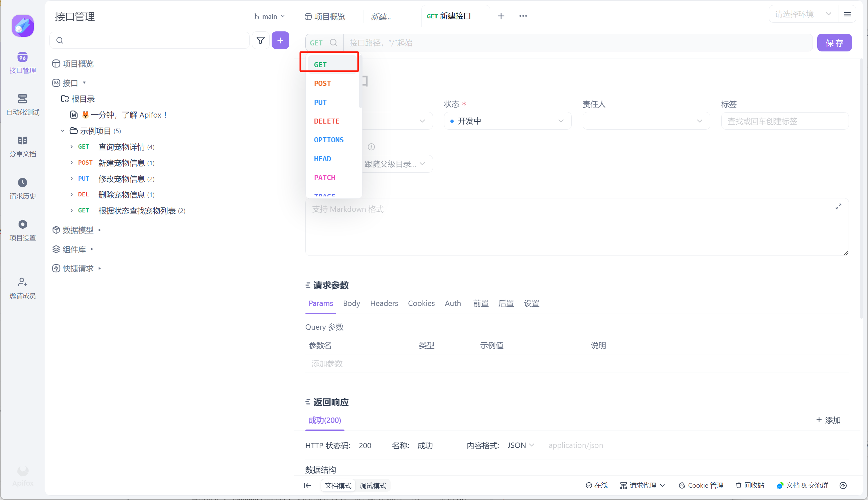Click the 保存 button
The height and width of the screenshot is (500, 868).
834,43
